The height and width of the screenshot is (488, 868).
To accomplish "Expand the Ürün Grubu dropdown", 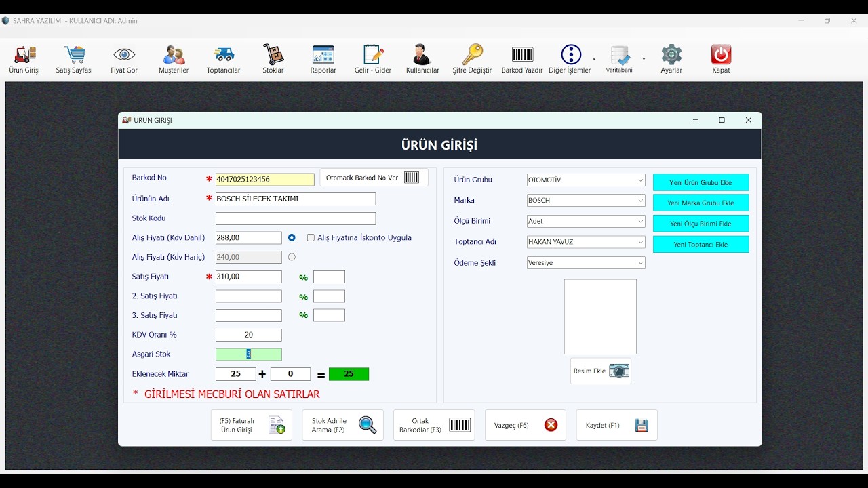I will pyautogui.click(x=586, y=180).
